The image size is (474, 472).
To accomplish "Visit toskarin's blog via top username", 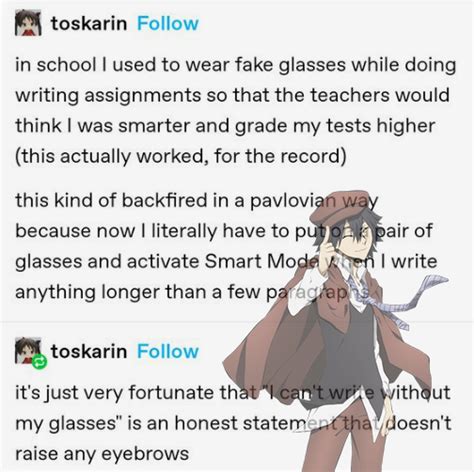I will coord(89,24).
